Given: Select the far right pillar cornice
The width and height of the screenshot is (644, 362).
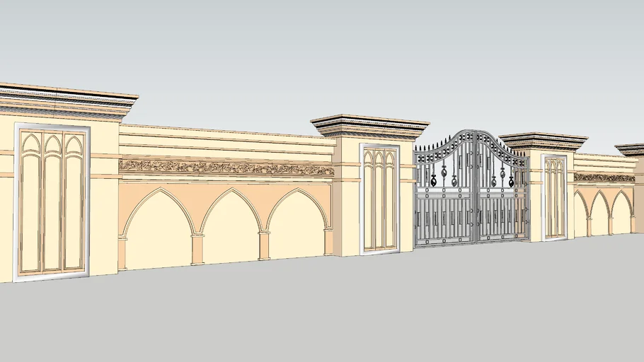Looking at the screenshot, I should tap(631, 149).
